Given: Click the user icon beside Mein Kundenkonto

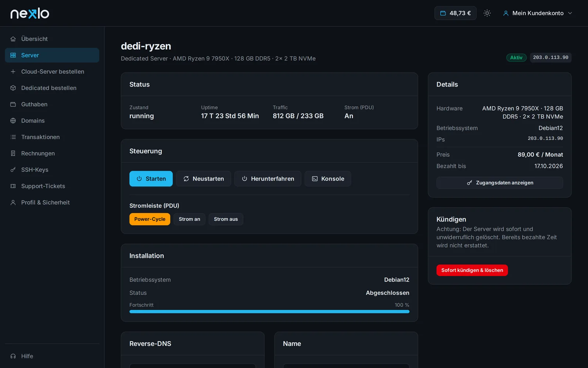Looking at the screenshot, I should 506,13.
